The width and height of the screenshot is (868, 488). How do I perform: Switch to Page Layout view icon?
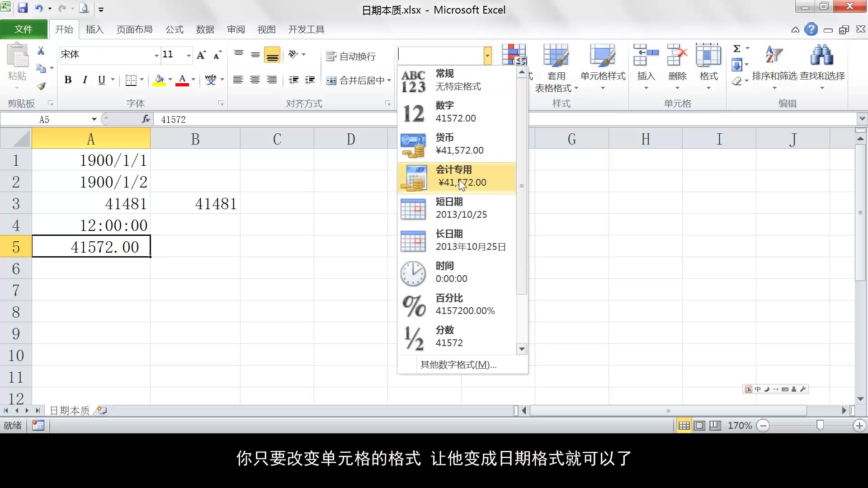tap(699, 425)
